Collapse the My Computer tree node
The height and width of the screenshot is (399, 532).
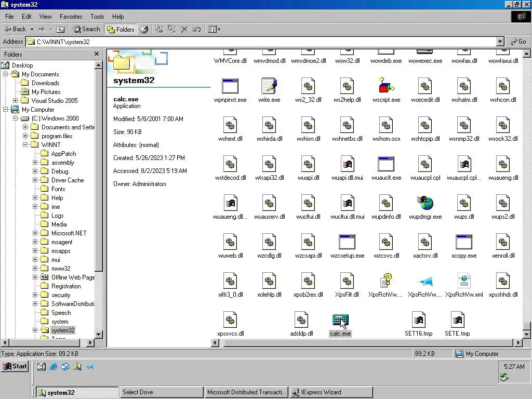tap(5, 109)
